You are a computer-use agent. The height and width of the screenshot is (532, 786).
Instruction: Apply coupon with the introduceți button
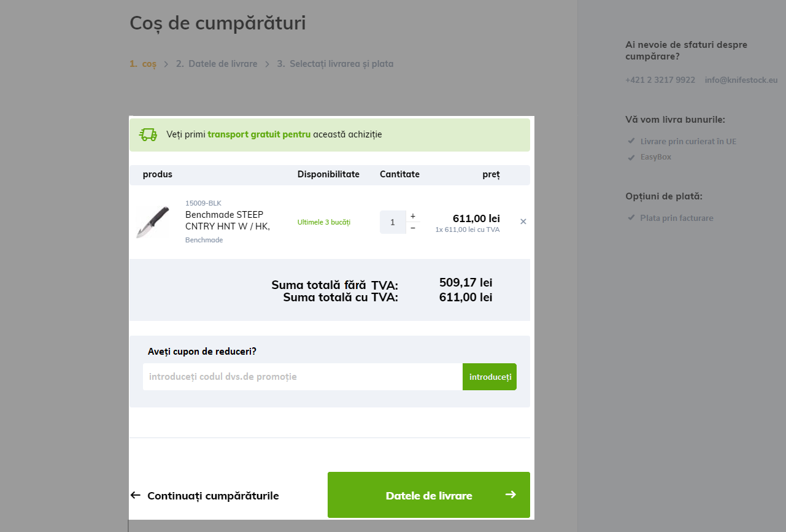(x=490, y=377)
